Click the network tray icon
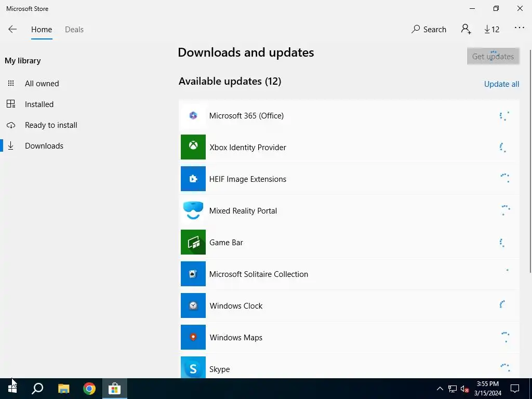The image size is (532, 399). point(453,389)
